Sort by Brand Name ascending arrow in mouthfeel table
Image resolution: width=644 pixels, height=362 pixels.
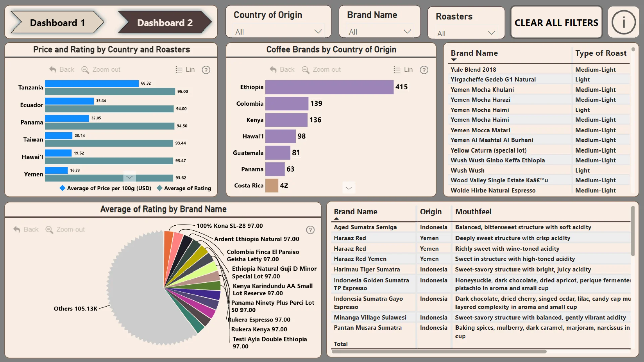[337, 219]
